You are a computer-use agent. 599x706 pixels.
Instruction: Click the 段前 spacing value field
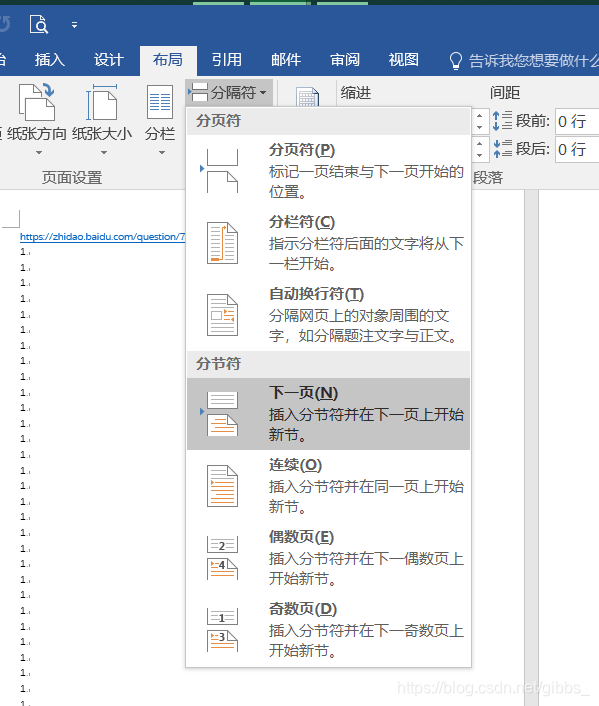pos(577,121)
